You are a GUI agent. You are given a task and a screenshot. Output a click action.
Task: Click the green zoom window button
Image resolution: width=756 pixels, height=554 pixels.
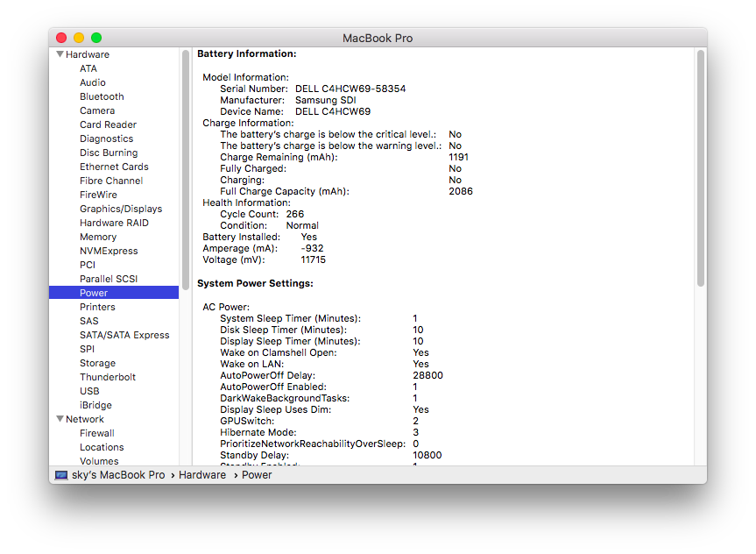(96, 38)
